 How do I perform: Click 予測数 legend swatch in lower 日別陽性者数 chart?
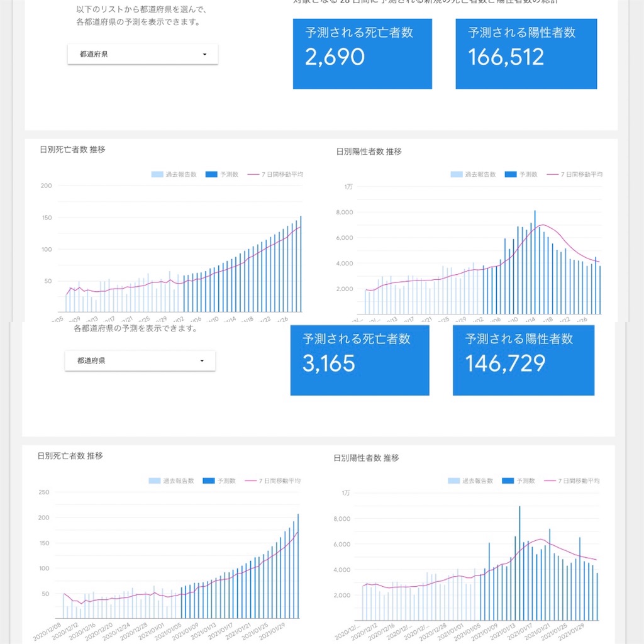(508, 481)
